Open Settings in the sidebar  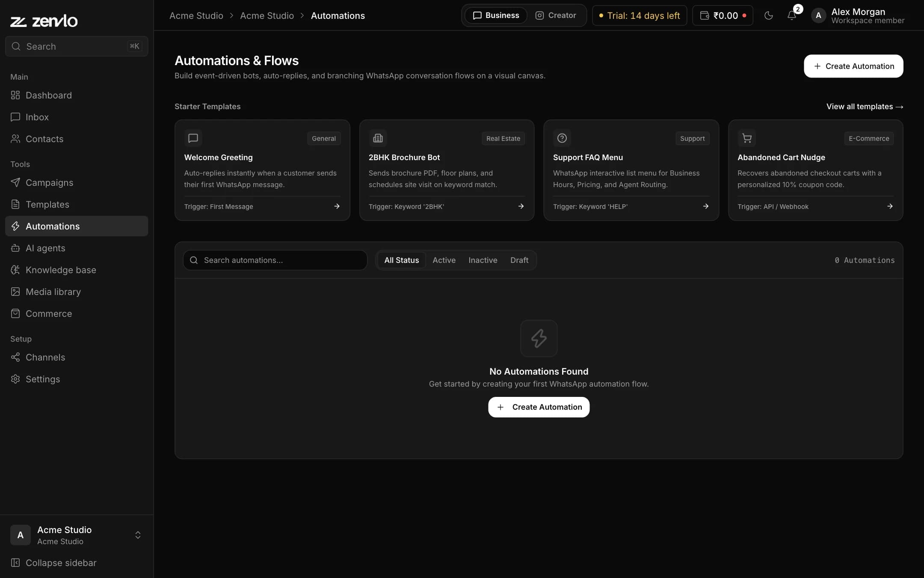click(77, 379)
